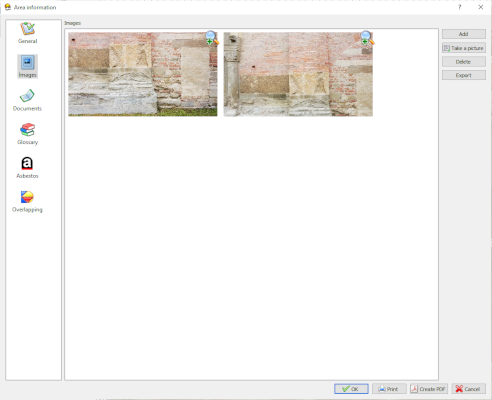Delete the selected image
492x400 pixels.
464,62
